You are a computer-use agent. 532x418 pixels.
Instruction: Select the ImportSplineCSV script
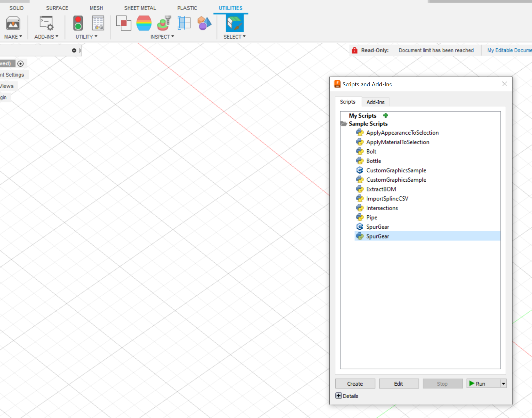[387, 199]
